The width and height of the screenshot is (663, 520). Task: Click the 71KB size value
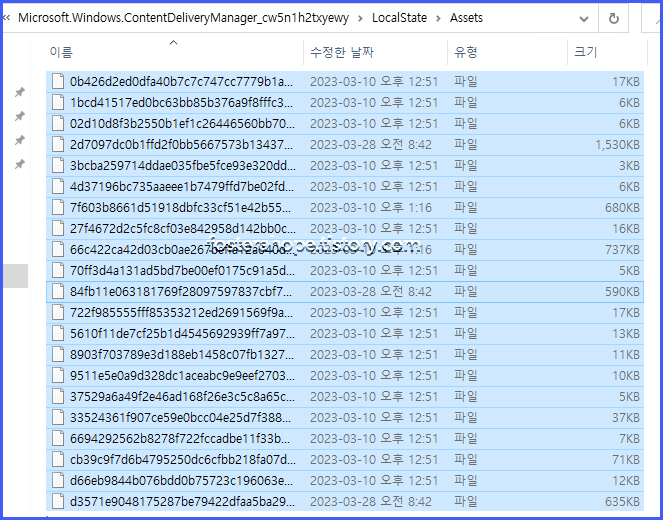pyautogui.click(x=626, y=460)
